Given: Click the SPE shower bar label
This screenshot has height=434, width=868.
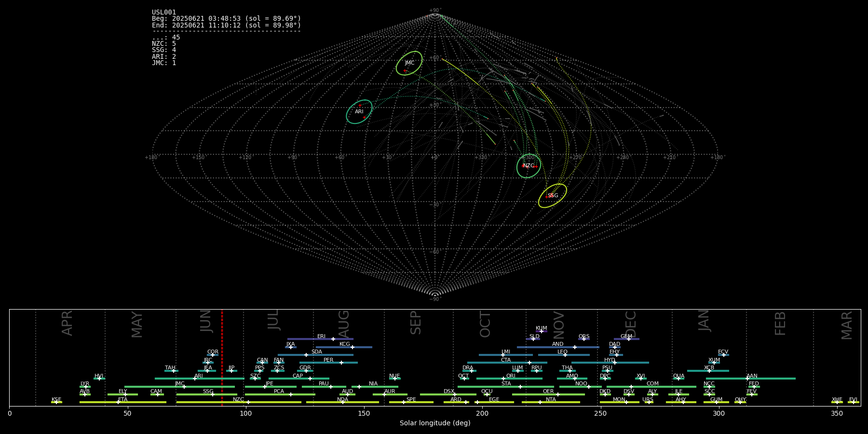Looking at the screenshot, I should (411, 399).
